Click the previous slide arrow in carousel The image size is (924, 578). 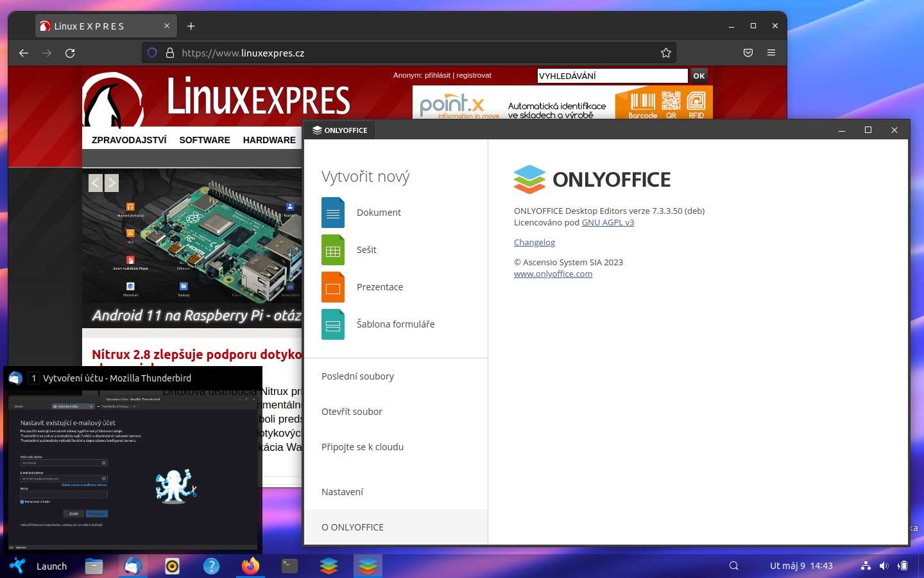[96, 183]
